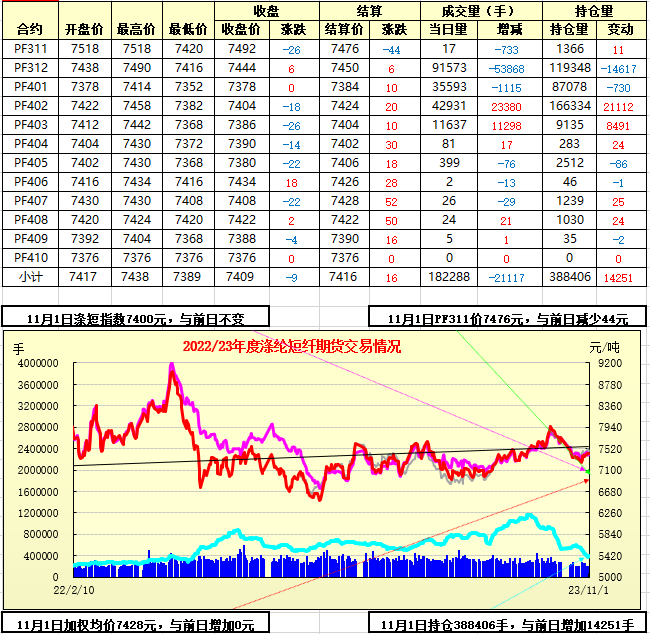Select the 166334 open interest cell
Screen dimensions: 650x634
coord(569,105)
